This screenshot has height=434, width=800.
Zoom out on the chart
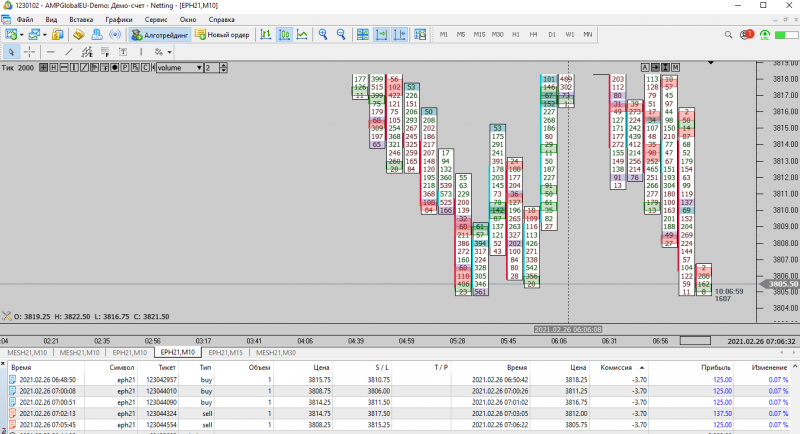point(341,35)
